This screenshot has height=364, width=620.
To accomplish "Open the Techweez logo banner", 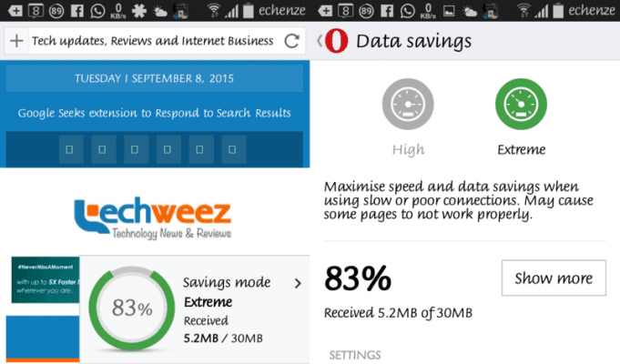I will click(153, 217).
